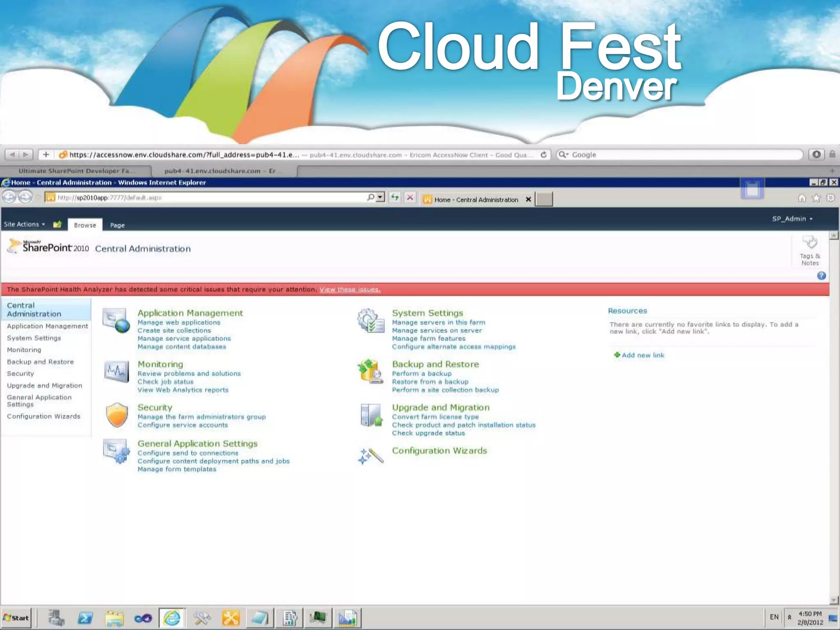This screenshot has width=840, height=630.
Task: Open the 'Manage web applications' link
Action: (x=179, y=323)
